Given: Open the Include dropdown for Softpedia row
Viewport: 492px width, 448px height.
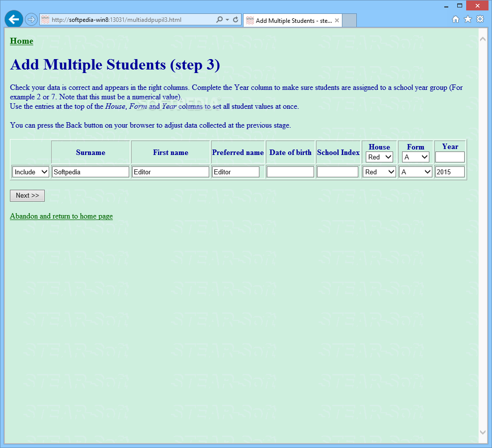Looking at the screenshot, I should click(31, 172).
